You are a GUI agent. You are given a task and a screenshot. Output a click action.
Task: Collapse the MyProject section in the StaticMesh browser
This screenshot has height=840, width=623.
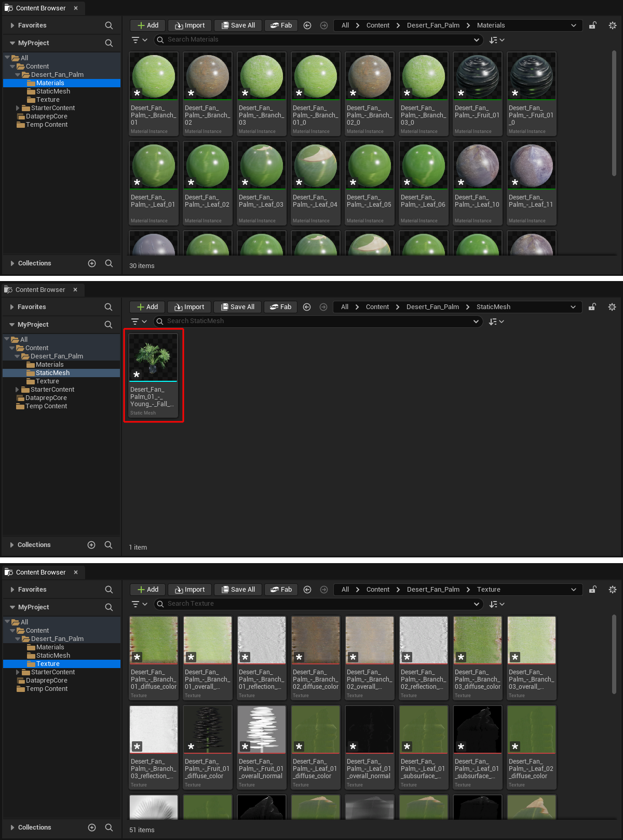[x=12, y=325]
